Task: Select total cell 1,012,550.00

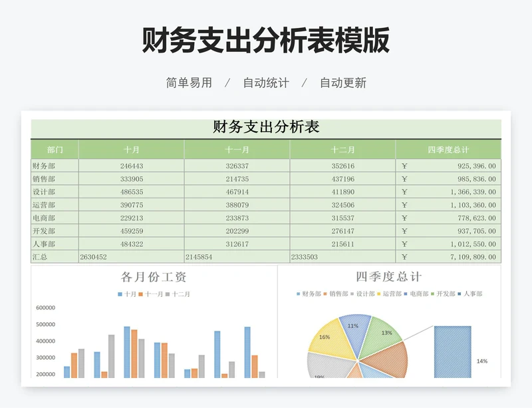Action: 448,244
